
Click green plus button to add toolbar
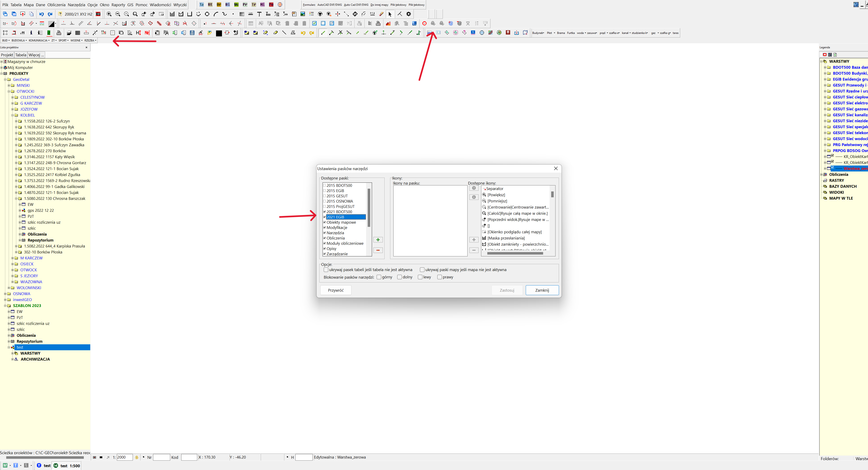378,240
